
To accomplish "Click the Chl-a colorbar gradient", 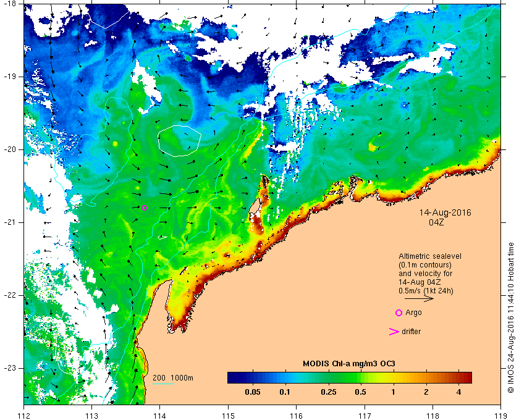I will [350, 377].
